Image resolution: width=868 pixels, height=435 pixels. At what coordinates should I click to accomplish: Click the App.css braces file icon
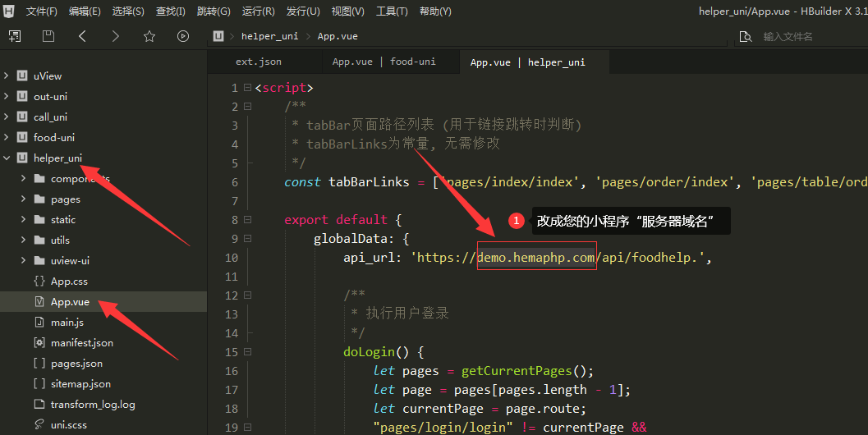39,282
